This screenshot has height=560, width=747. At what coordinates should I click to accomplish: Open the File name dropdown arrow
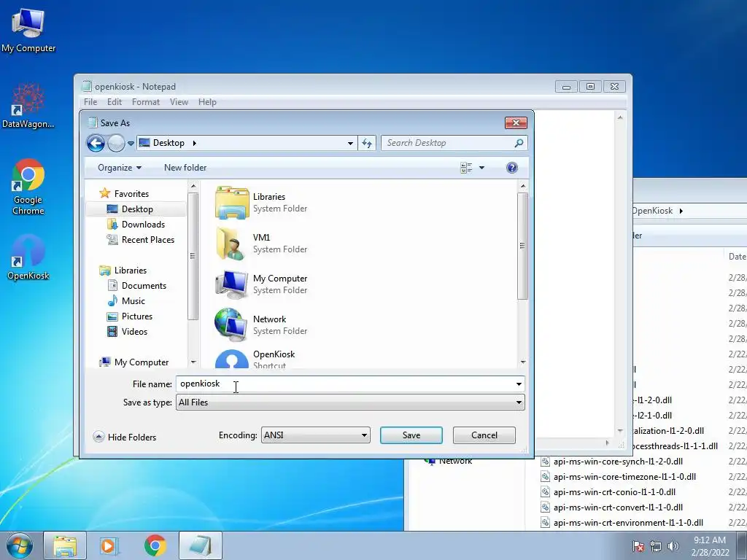519,384
